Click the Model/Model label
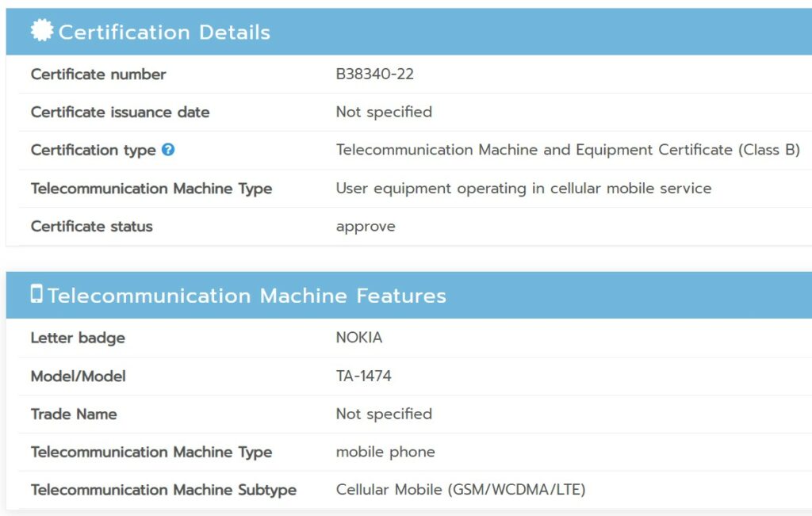812x516 pixels. click(79, 376)
